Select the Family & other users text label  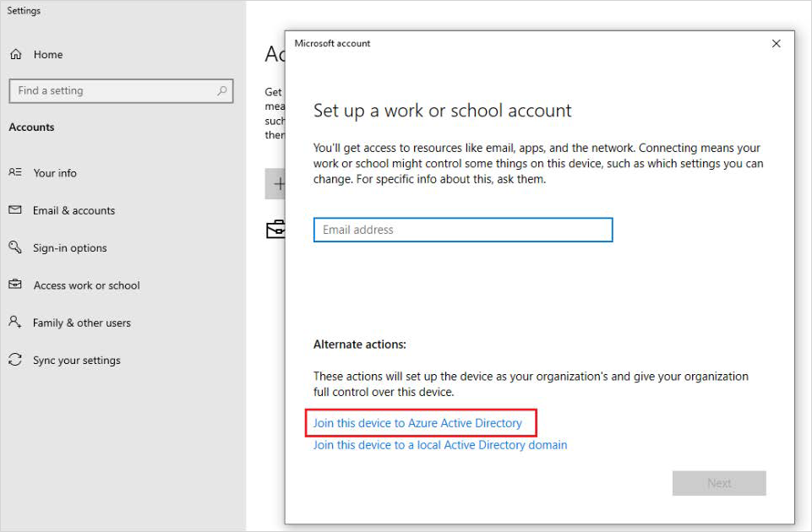(82, 323)
